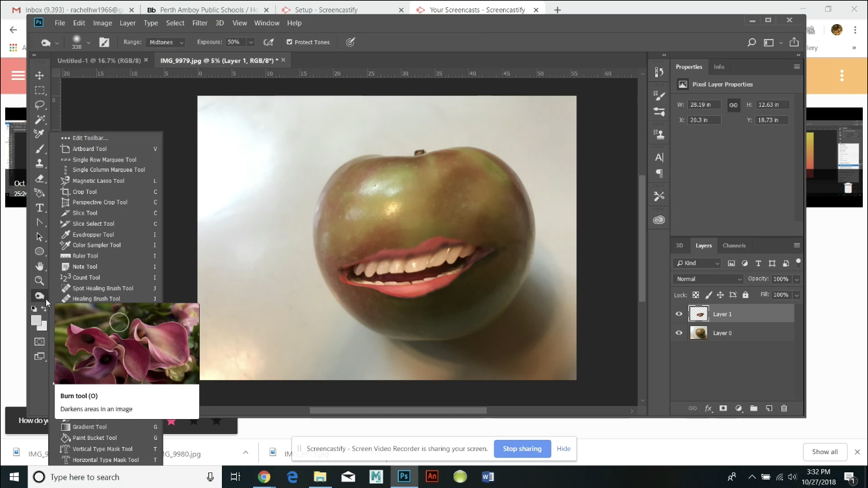Hide Layer 1 visibility eye
The height and width of the screenshot is (488, 868).
679,314
